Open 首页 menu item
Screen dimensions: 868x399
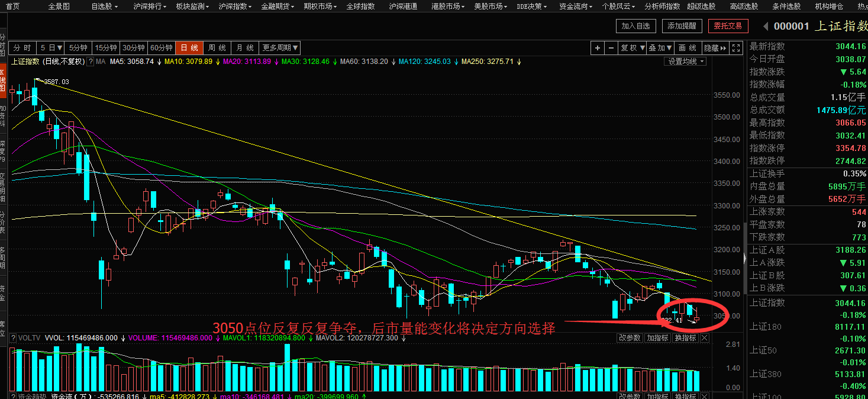(x=12, y=6)
